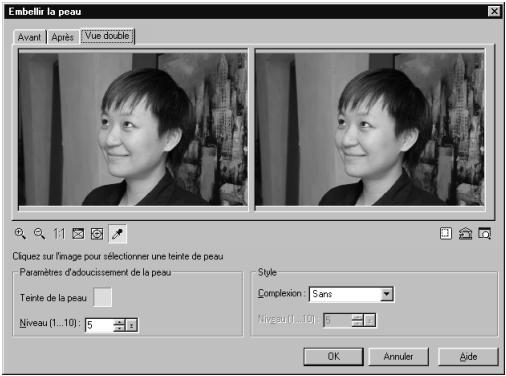Image resolution: width=506 pixels, height=376 pixels.
Task: Set preview to 1:1 actual size
Action: pyautogui.click(x=59, y=234)
